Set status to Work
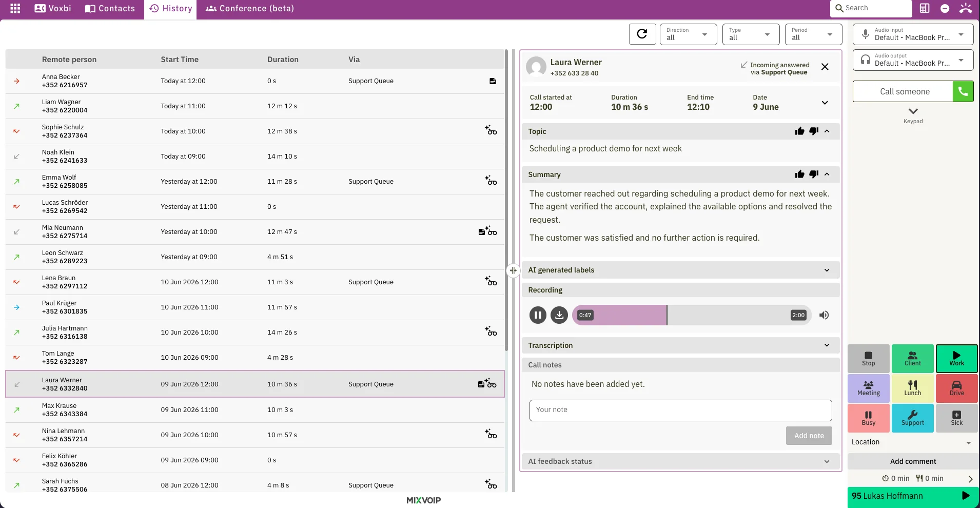The width and height of the screenshot is (980, 508). point(956,358)
